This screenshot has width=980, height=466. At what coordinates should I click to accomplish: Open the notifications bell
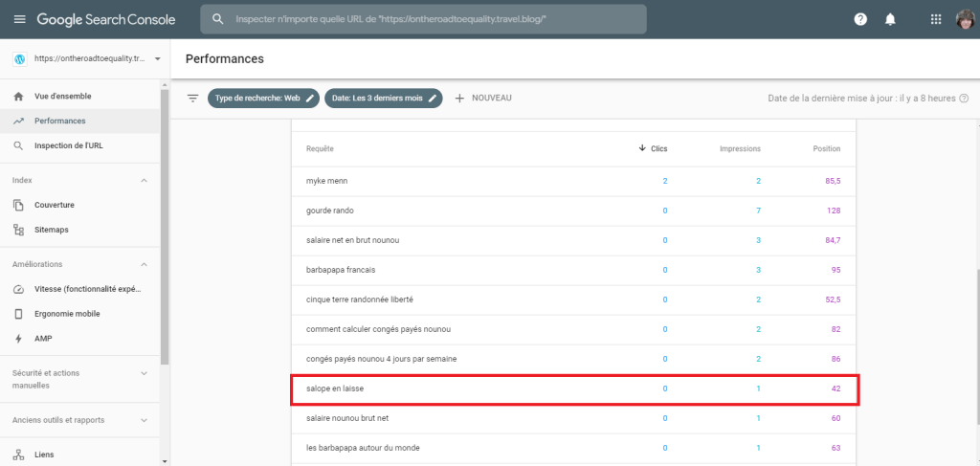[x=890, y=19]
